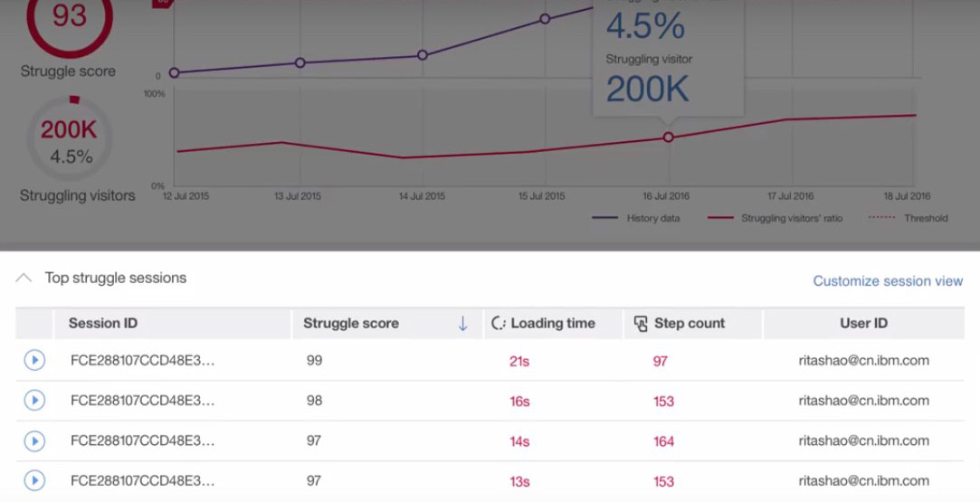Sort by the Struggle score down arrow
This screenshot has width=980, height=502.
pos(462,324)
